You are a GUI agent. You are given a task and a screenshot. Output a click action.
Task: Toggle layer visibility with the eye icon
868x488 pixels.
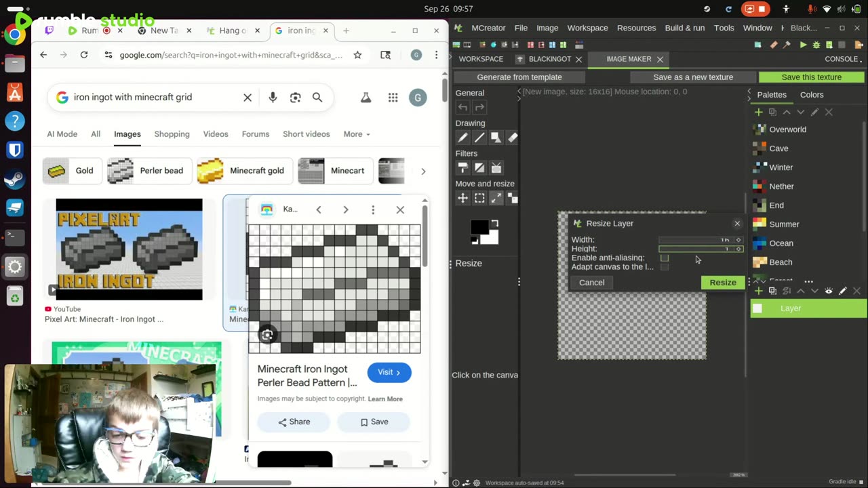click(829, 291)
